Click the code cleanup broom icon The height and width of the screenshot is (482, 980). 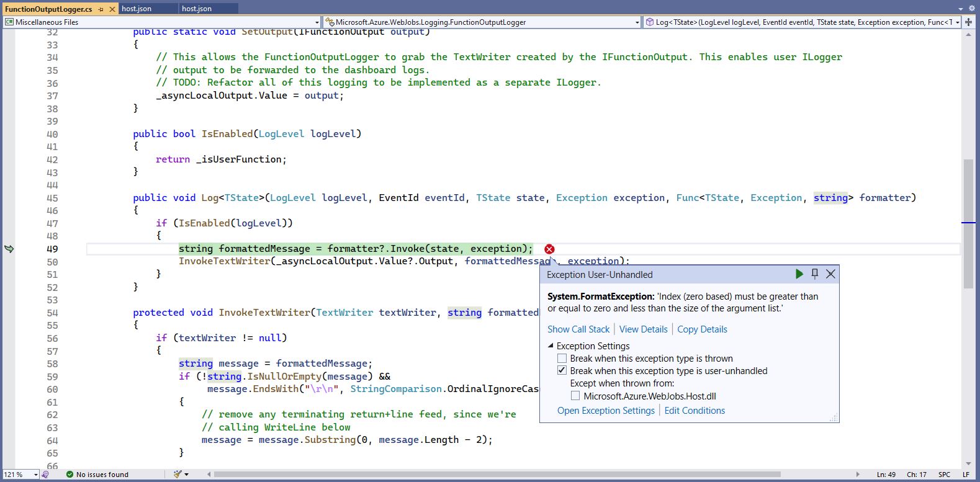[x=178, y=474]
